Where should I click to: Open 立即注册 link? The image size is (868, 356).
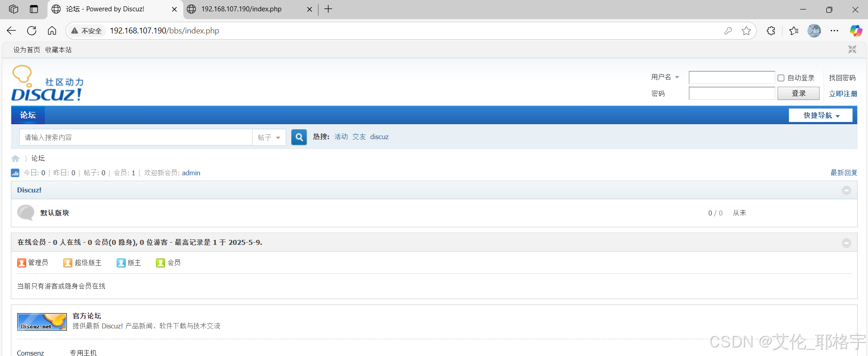(x=843, y=94)
